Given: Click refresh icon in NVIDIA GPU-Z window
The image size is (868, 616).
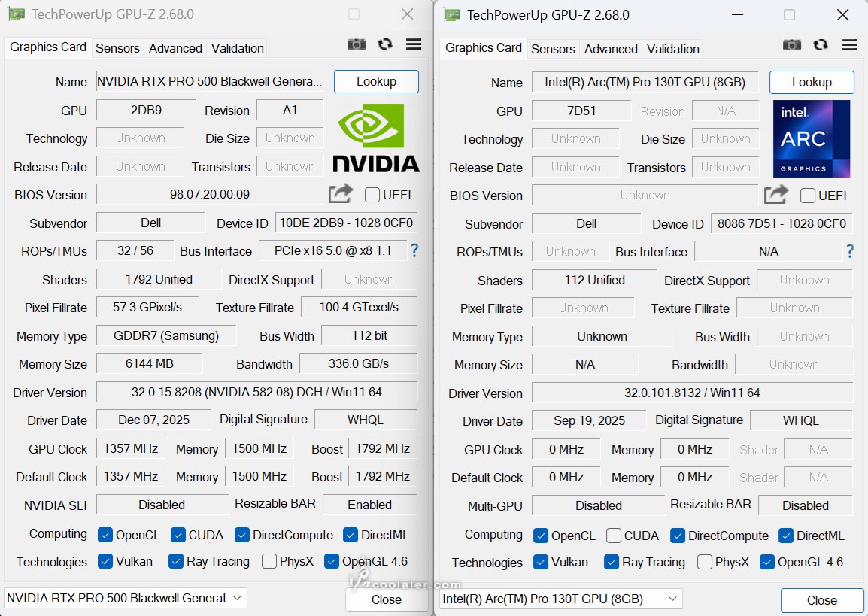Looking at the screenshot, I should pos(385,44).
